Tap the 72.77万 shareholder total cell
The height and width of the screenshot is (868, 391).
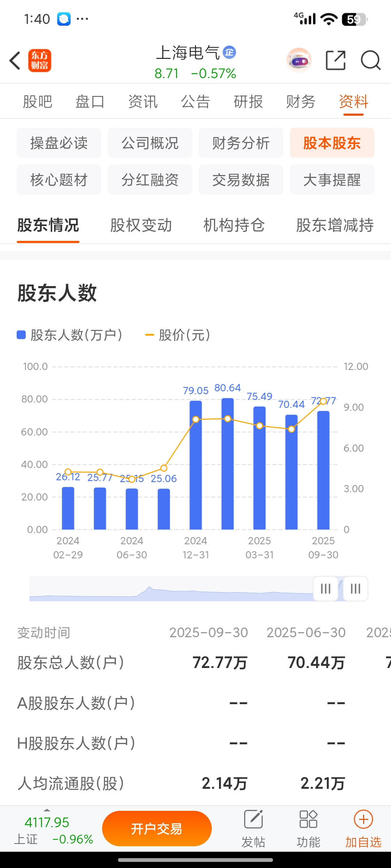click(x=220, y=663)
